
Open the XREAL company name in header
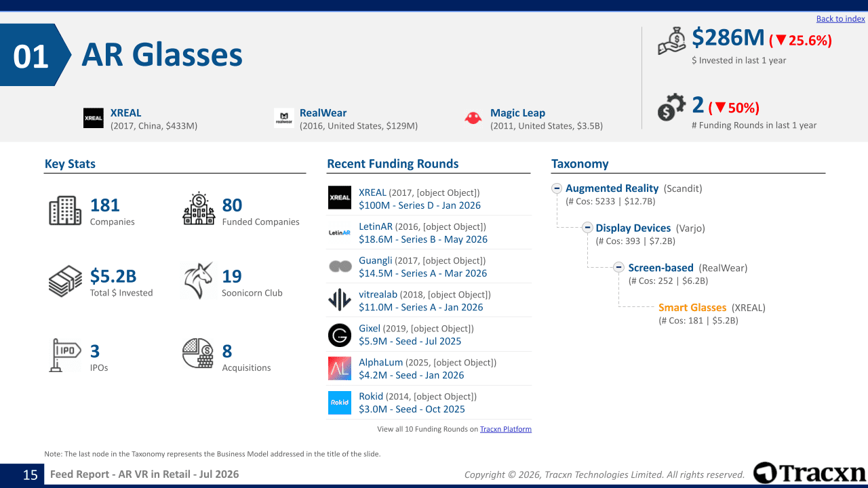coord(126,113)
